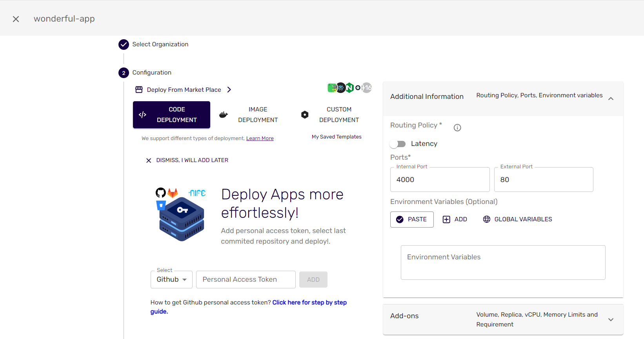Click the GitHub octocat logo
The image size is (644, 339).
coord(161,193)
